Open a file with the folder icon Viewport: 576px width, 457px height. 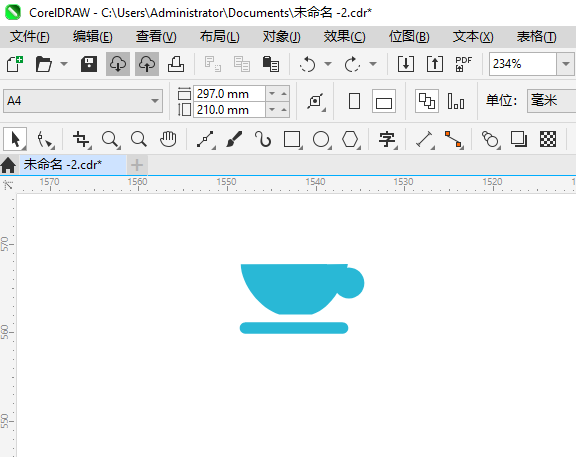point(44,64)
